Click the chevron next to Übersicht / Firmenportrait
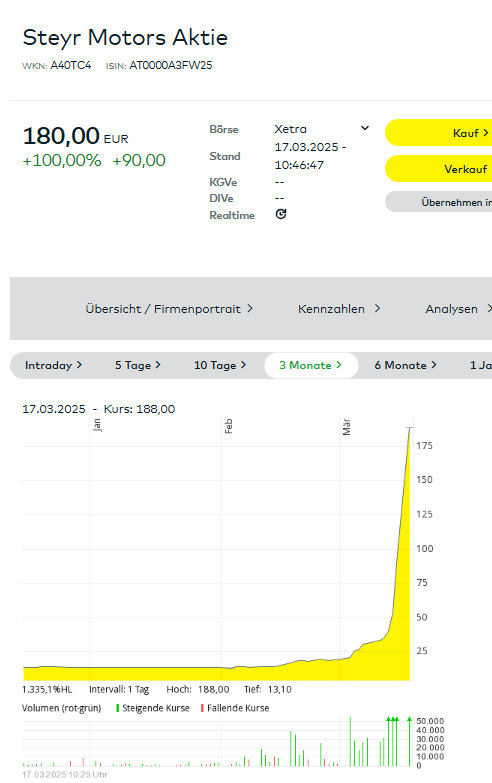Image resolution: width=492 pixels, height=783 pixels. [250, 309]
